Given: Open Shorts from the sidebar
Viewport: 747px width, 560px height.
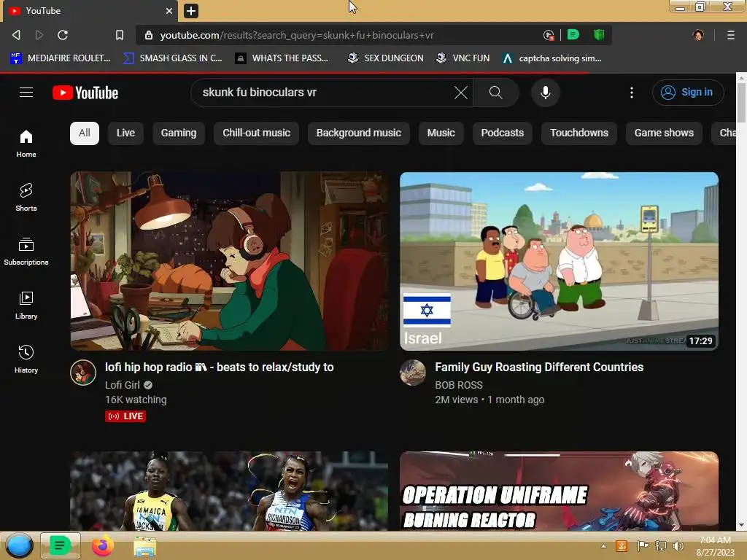Looking at the screenshot, I should click(x=26, y=197).
